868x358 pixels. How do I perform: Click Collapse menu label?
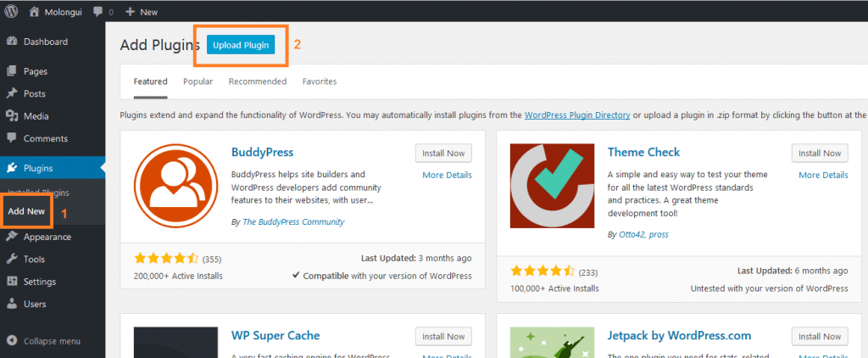point(52,341)
